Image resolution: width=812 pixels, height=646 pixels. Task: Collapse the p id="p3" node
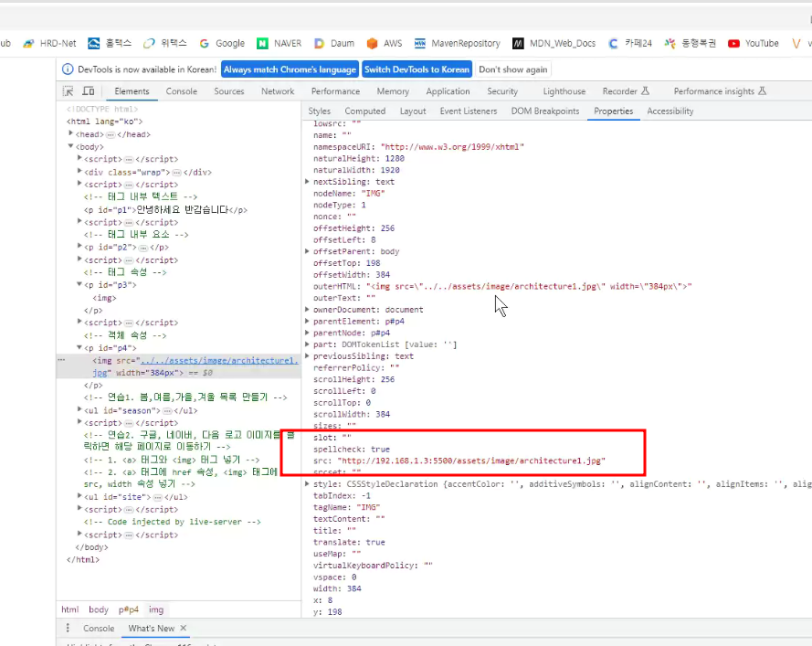coord(79,284)
